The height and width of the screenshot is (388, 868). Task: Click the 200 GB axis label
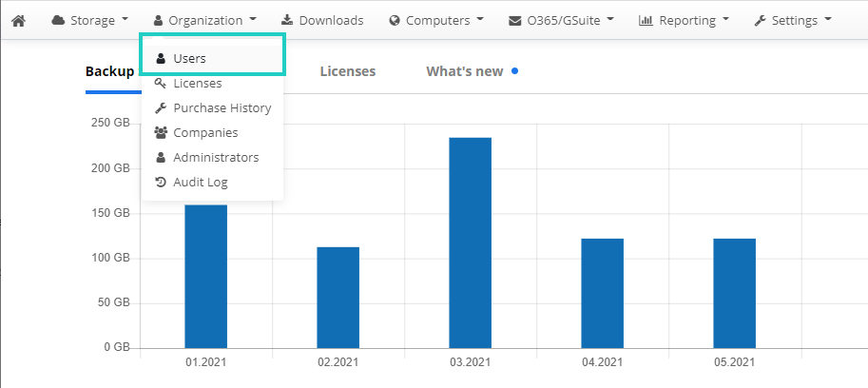click(110, 168)
